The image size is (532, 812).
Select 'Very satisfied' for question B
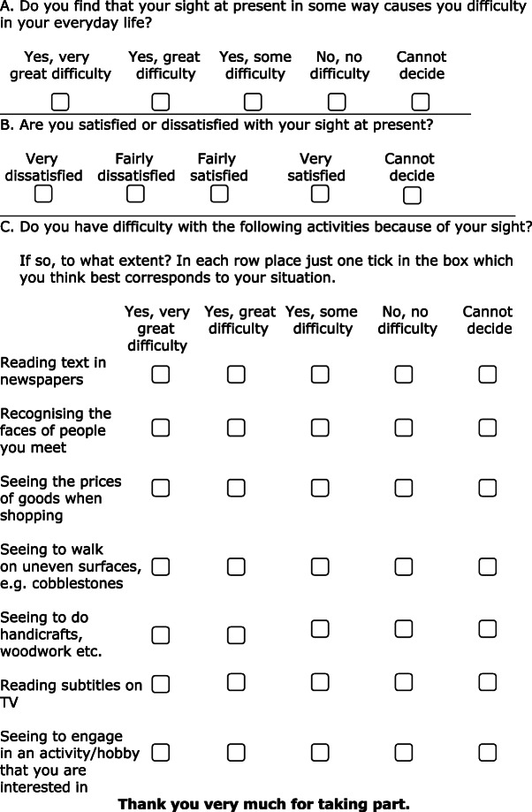click(x=320, y=193)
